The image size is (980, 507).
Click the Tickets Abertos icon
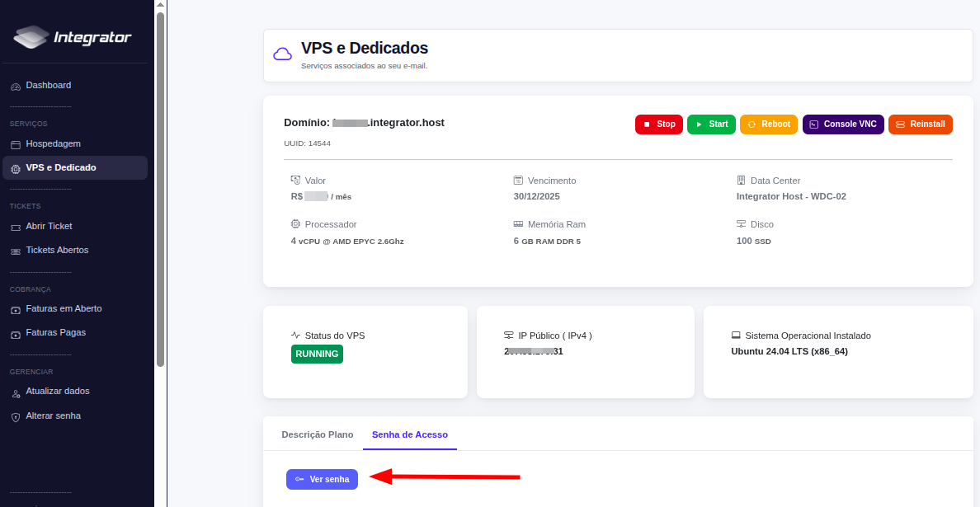click(16, 251)
